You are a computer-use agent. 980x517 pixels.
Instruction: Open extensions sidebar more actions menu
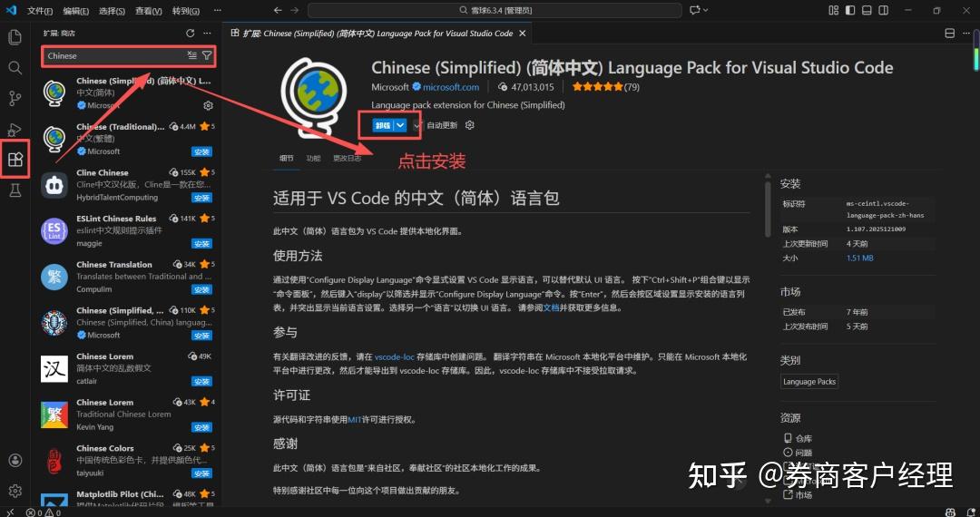tap(208, 33)
